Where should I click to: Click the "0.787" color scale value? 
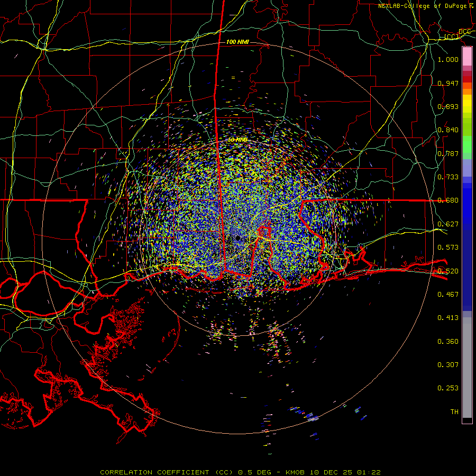448,153
